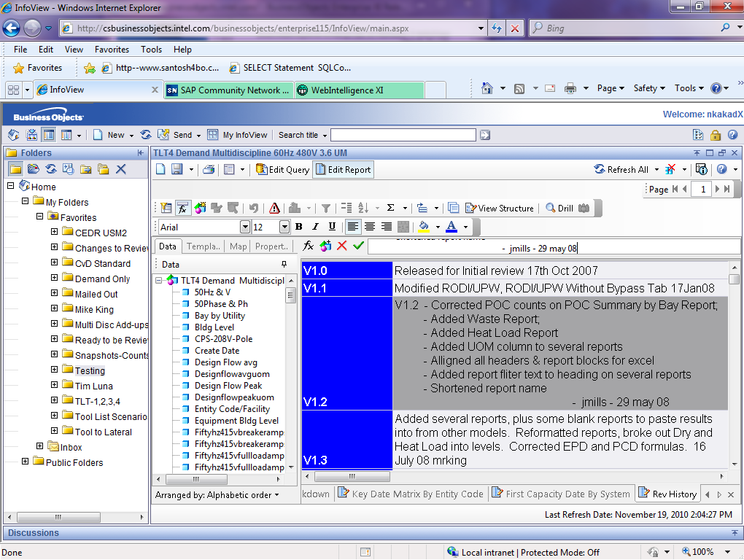The image size is (744, 560).
Task: Click the snapshot camera icon next to Drill
Action: 584,208
